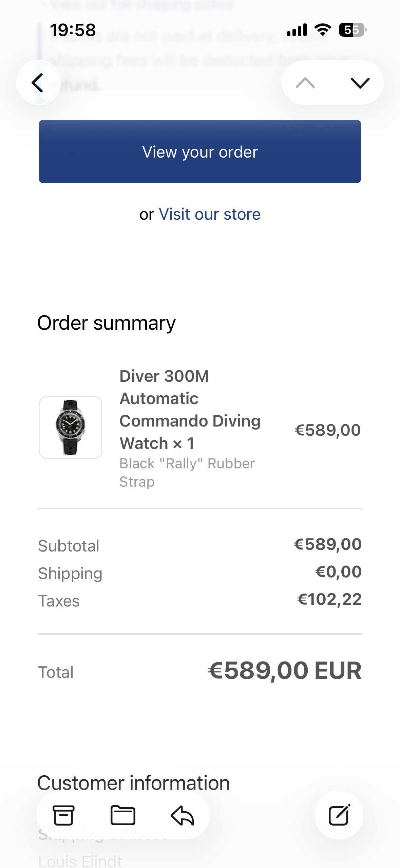The height and width of the screenshot is (868, 400).
Task: Tap the cellular signal bars
Action: pos(297,30)
